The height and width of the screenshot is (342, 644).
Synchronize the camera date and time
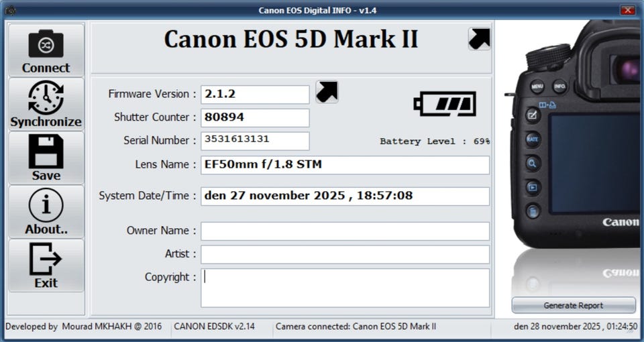coord(46,104)
